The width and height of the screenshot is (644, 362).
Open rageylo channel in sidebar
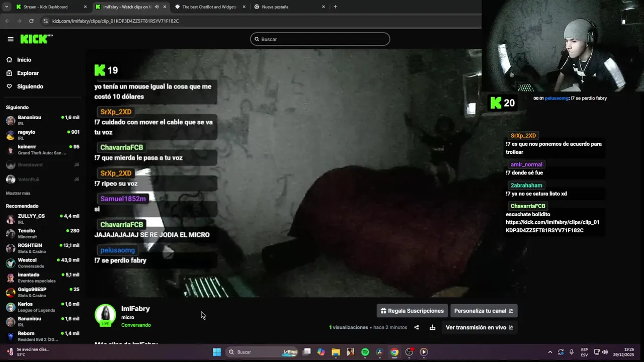[43, 135]
